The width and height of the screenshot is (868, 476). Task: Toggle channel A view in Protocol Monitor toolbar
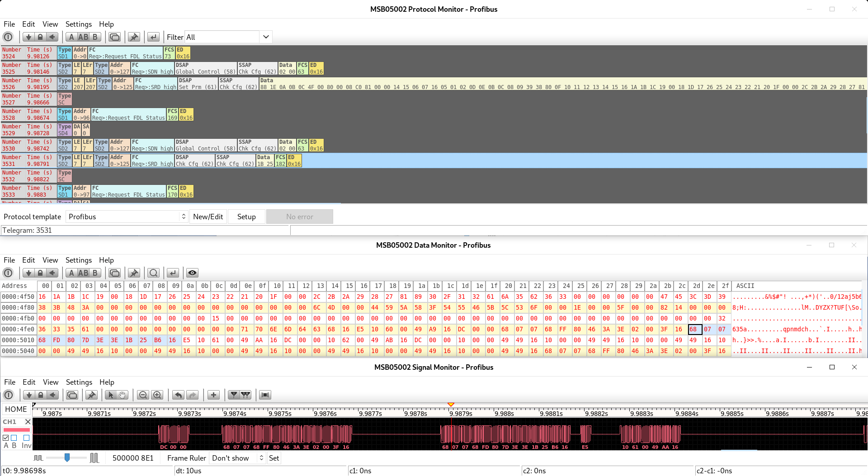tap(71, 37)
